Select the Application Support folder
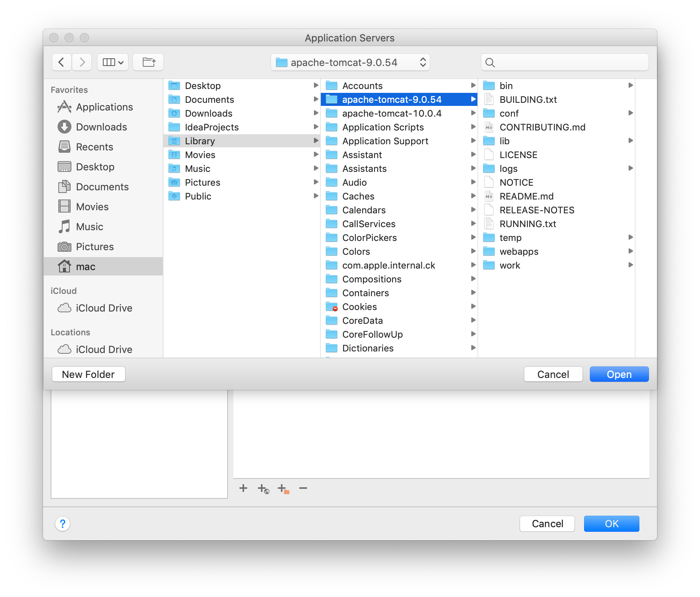Viewport: 700px width, 597px height. (x=399, y=141)
